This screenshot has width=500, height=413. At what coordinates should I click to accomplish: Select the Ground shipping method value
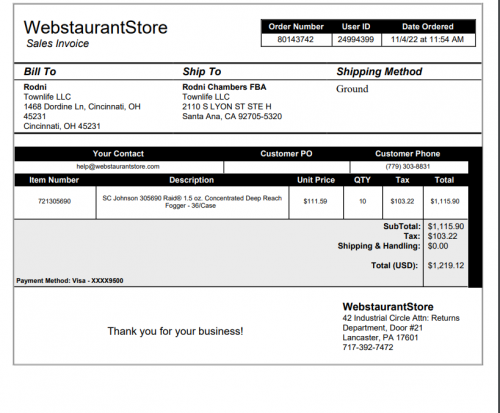352,89
